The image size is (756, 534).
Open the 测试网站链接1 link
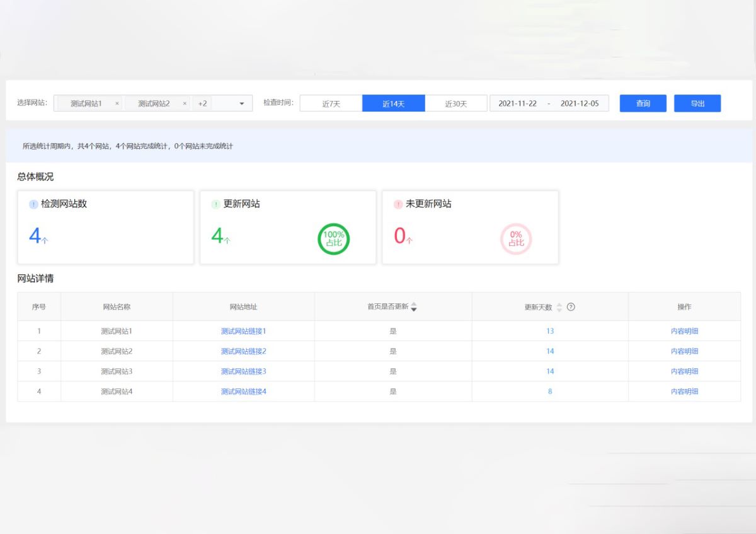[243, 331]
